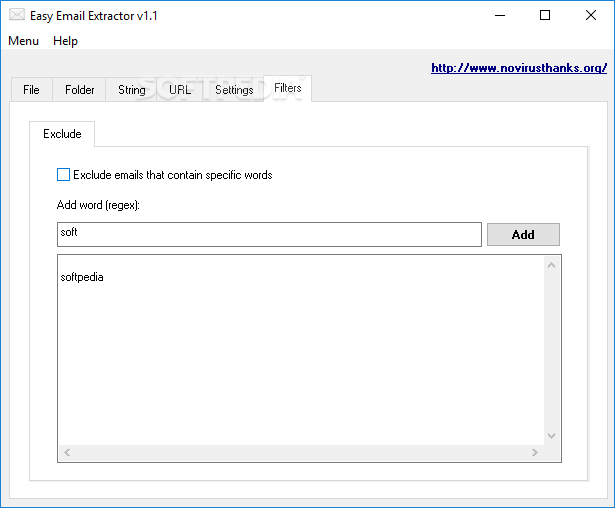Switch to the File tab
Image resolution: width=615 pixels, height=508 pixels.
click(x=31, y=90)
